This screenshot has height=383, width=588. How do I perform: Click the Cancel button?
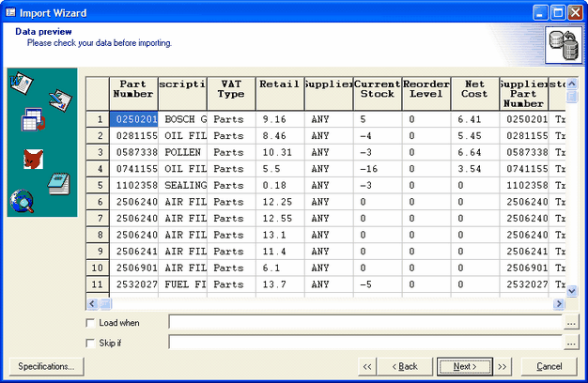click(549, 366)
